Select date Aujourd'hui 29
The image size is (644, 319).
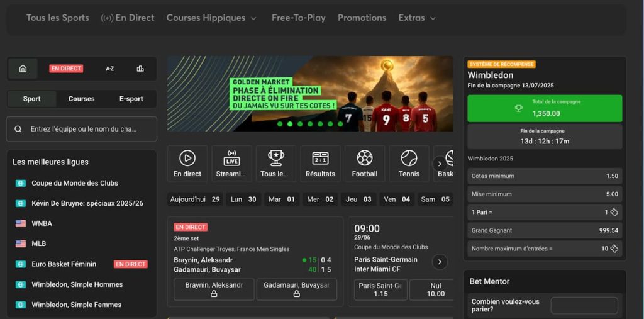pos(195,199)
